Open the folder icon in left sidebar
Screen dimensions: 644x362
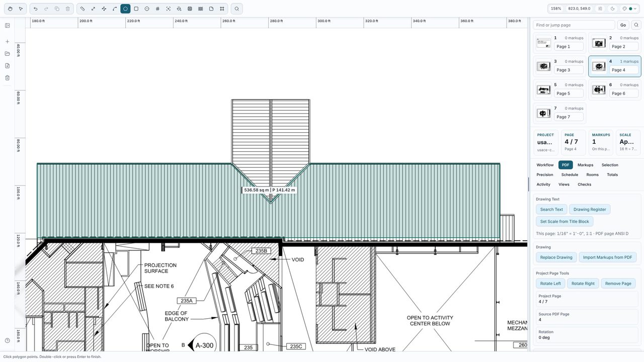coord(8,54)
